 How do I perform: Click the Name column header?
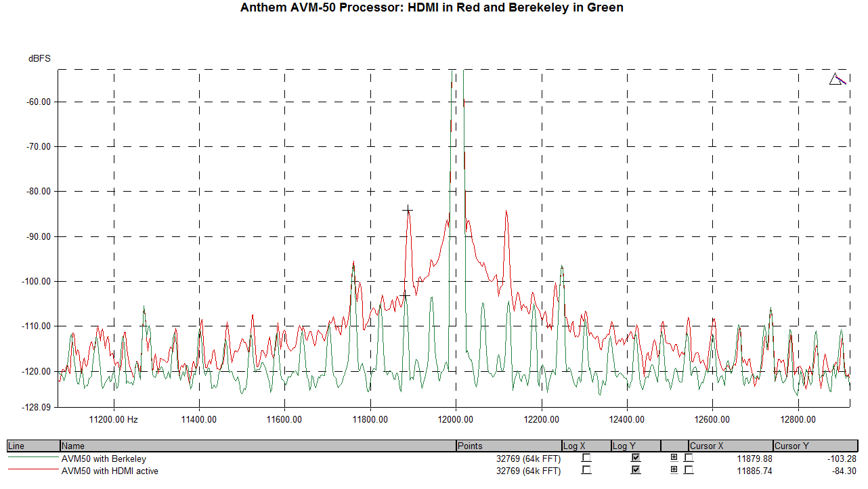pos(258,446)
